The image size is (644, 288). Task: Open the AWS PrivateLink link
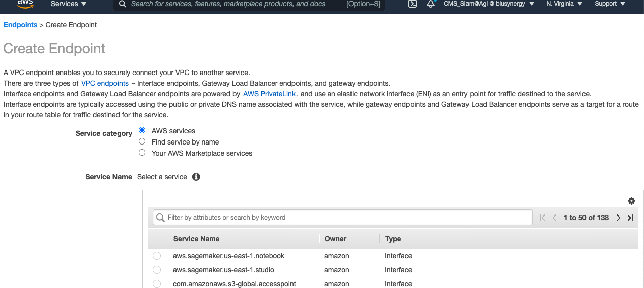click(269, 94)
